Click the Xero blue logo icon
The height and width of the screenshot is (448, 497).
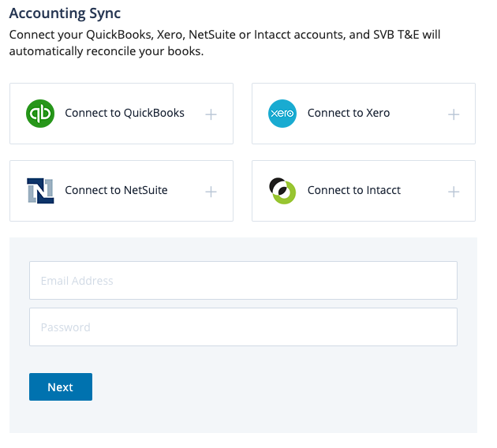click(x=282, y=114)
